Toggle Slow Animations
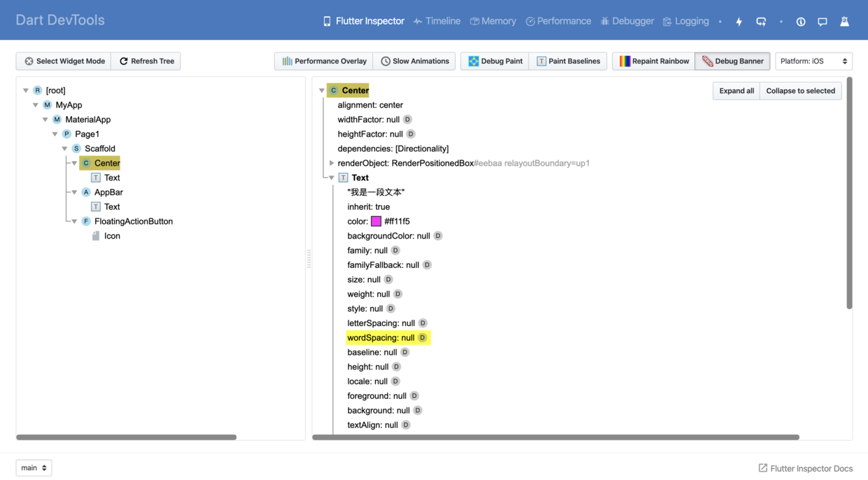 click(x=414, y=61)
